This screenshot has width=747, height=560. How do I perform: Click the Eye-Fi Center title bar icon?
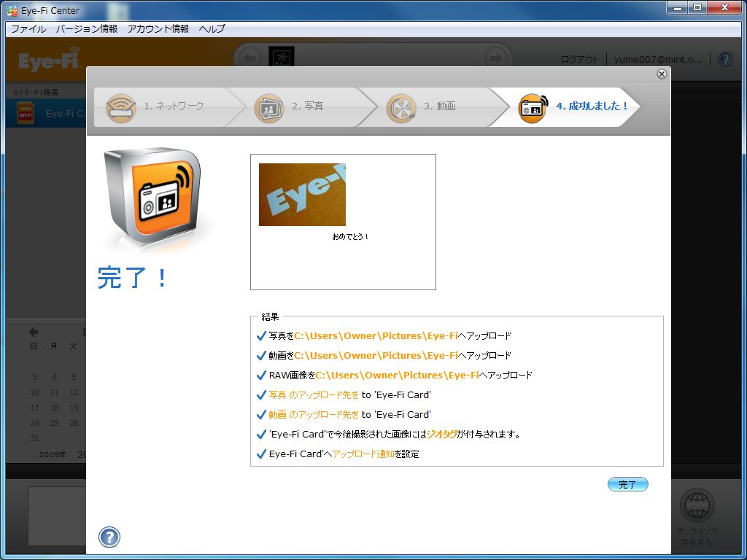click(x=12, y=10)
